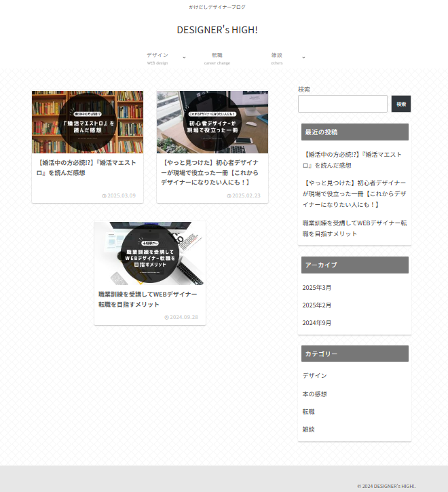Click the 検索 search button
This screenshot has height=492, width=448.
pyautogui.click(x=401, y=104)
